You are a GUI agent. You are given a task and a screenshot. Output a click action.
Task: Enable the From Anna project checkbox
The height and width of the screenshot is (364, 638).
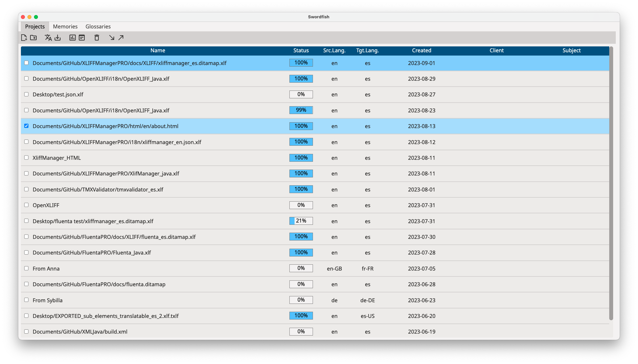(26, 268)
